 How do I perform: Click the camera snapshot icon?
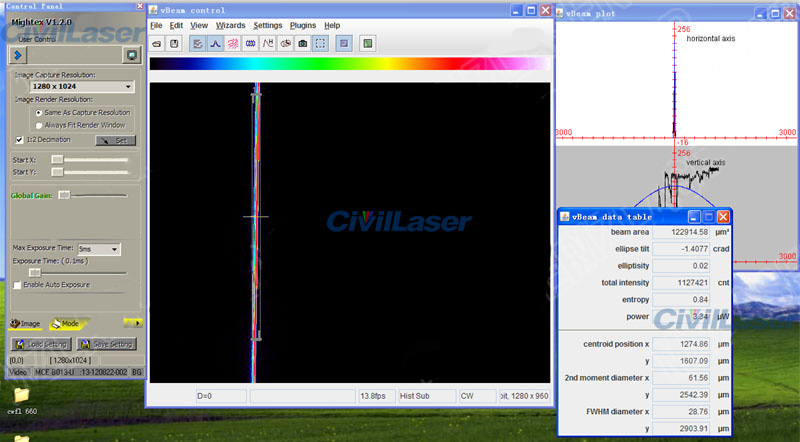(302, 44)
